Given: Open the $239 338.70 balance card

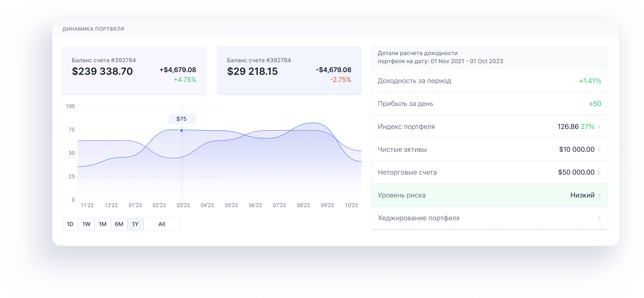Looking at the screenshot, I should (134, 70).
